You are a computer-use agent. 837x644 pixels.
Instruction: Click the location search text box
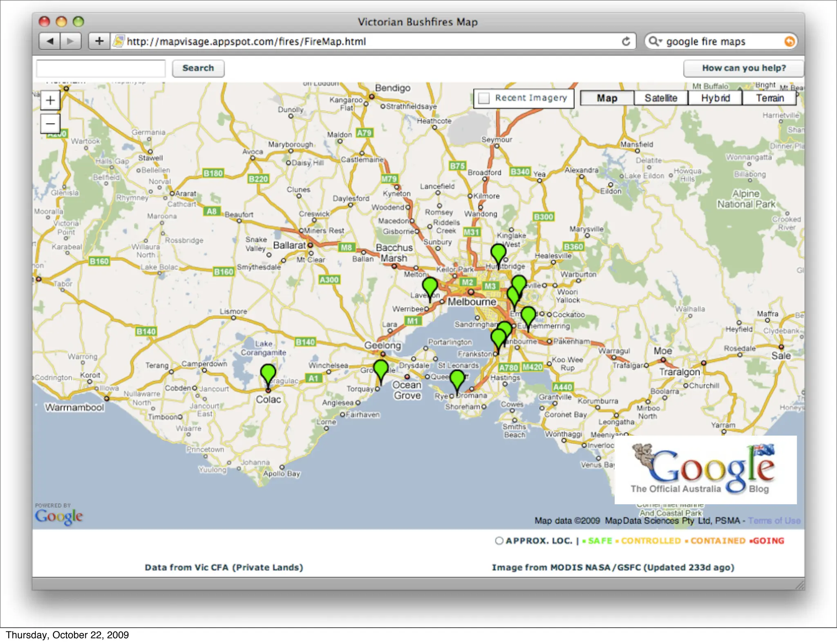coord(101,68)
